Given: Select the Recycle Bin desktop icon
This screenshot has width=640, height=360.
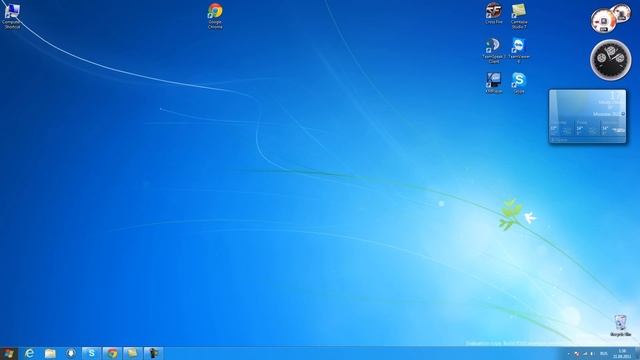Looking at the screenshot, I should 620,326.
